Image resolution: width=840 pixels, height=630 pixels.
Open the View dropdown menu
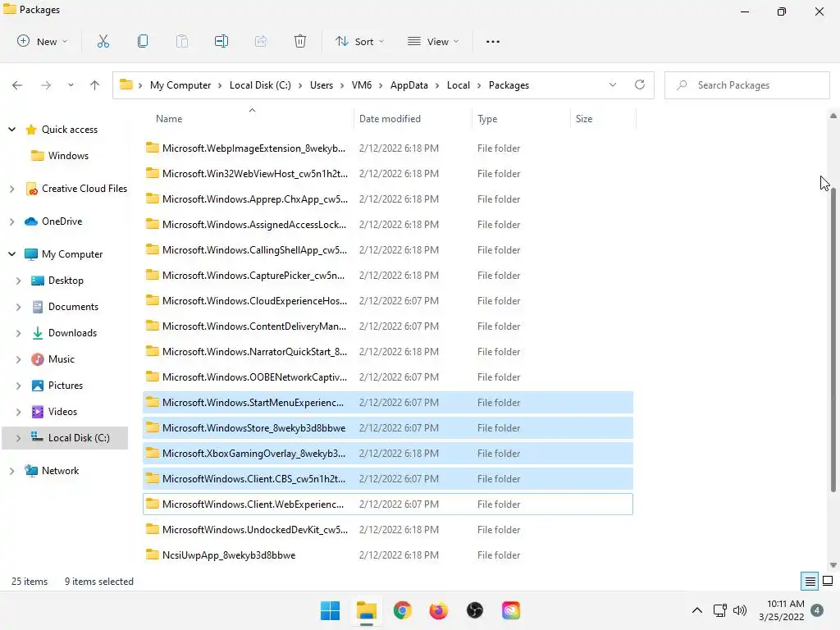pyautogui.click(x=433, y=41)
